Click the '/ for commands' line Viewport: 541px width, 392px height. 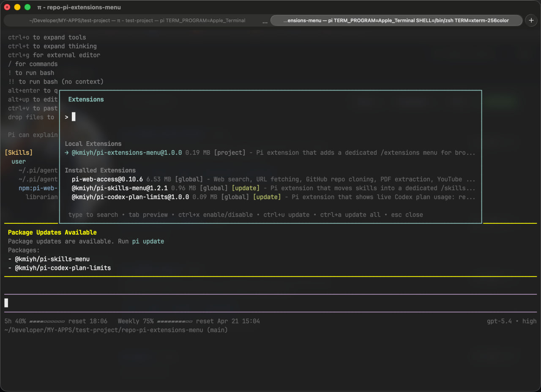[x=33, y=64]
